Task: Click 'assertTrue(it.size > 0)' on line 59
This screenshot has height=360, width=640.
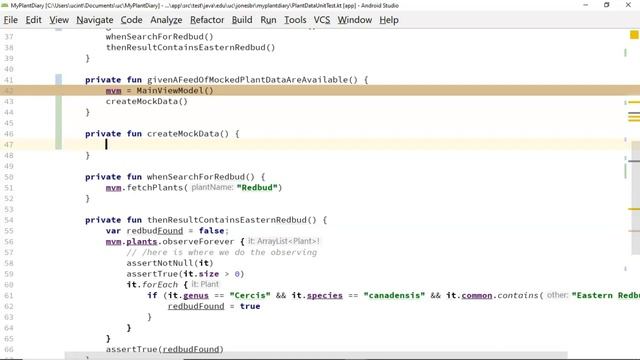Action: (185, 274)
